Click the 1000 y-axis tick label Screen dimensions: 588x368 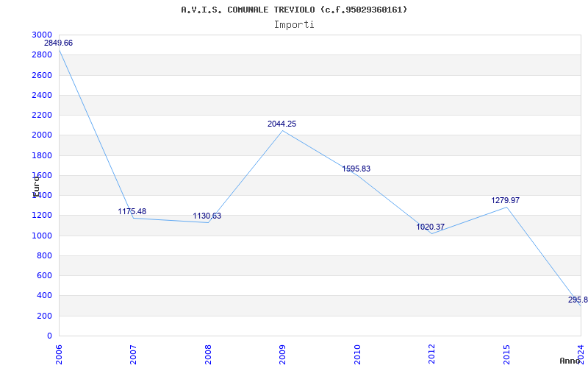pyautogui.click(x=42, y=236)
